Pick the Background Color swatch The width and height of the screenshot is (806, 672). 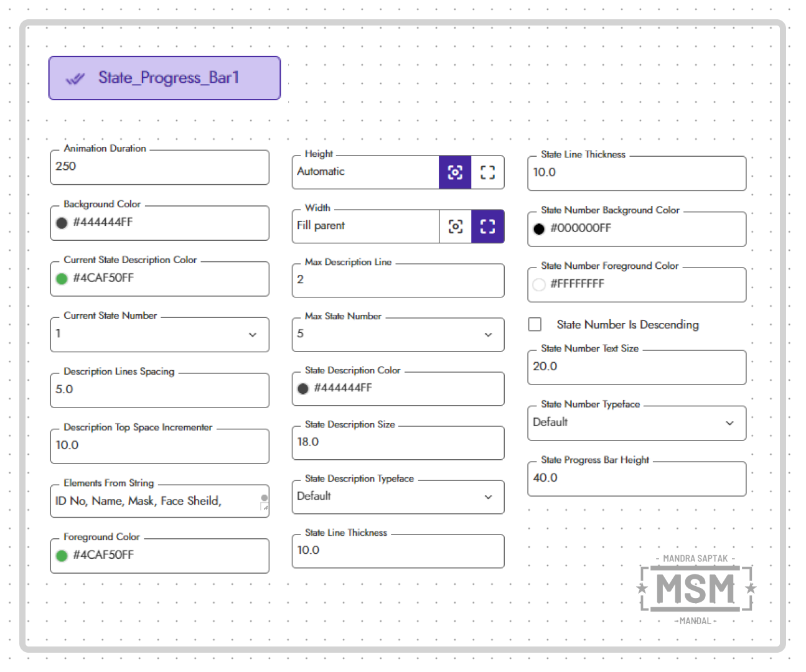pyautogui.click(x=62, y=223)
